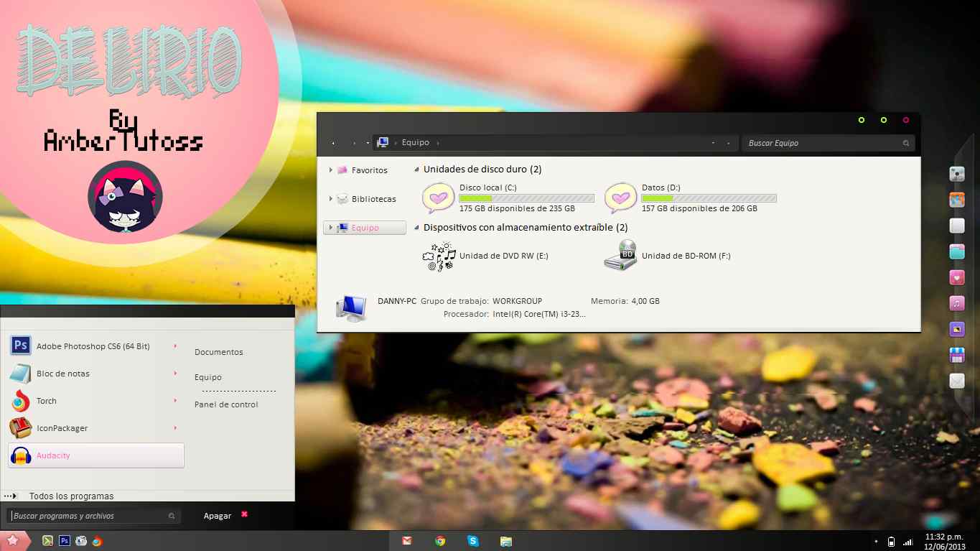
Task: Expand the Favoritos tree node
Action: click(x=331, y=170)
